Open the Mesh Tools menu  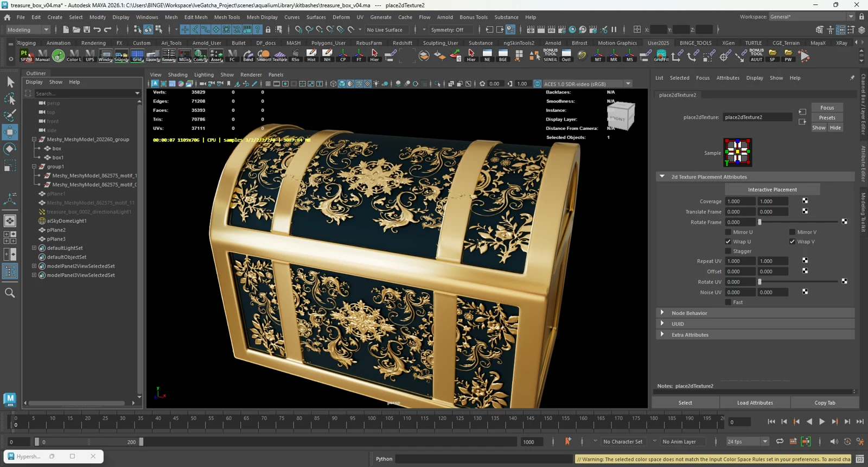[x=227, y=17]
